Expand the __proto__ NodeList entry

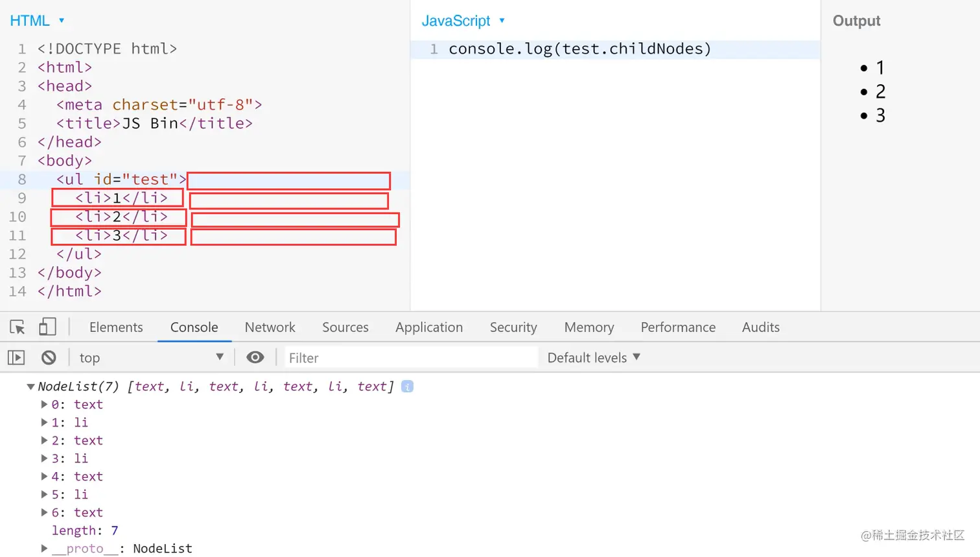[x=44, y=549]
